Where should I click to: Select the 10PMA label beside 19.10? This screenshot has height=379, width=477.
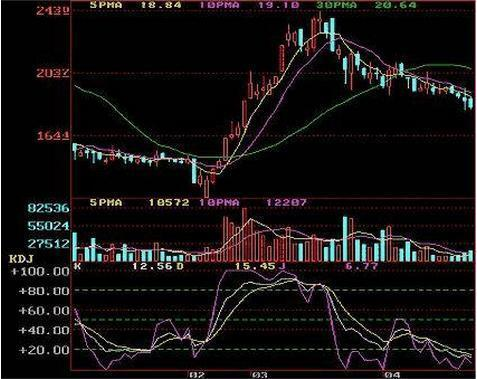click(x=219, y=5)
